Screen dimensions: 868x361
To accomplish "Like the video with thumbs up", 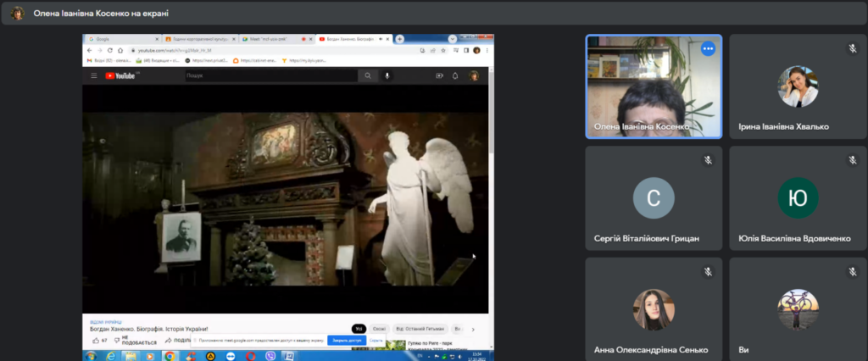I will tap(95, 340).
